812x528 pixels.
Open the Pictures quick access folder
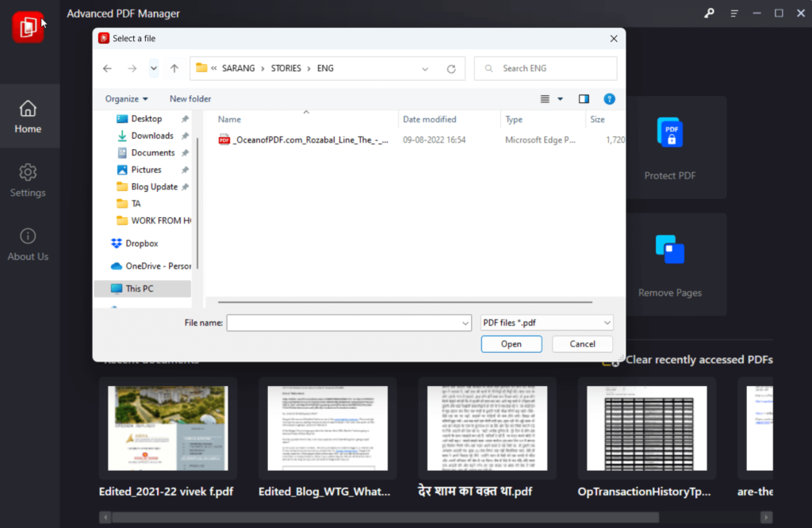click(x=146, y=170)
